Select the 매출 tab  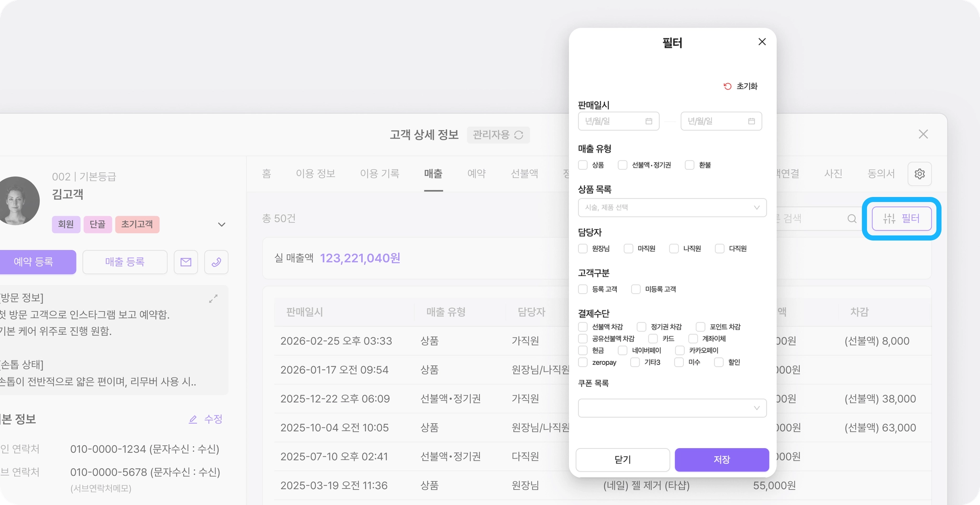(433, 174)
